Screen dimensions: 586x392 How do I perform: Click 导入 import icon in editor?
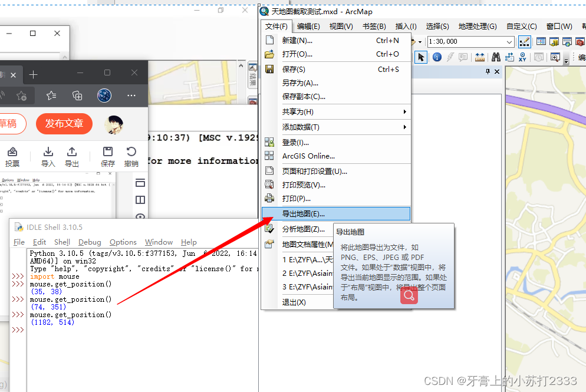[x=48, y=157]
